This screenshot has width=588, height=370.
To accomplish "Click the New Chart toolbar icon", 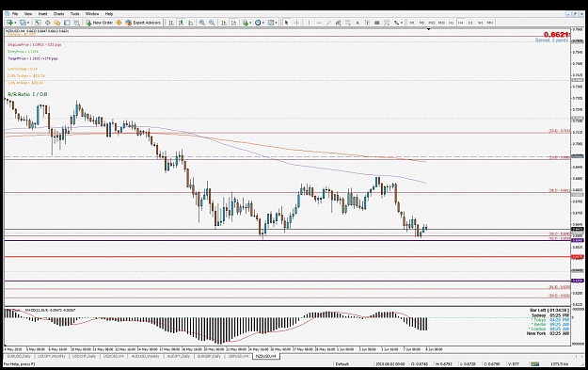I will pyautogui.click(x=9, y=23).
